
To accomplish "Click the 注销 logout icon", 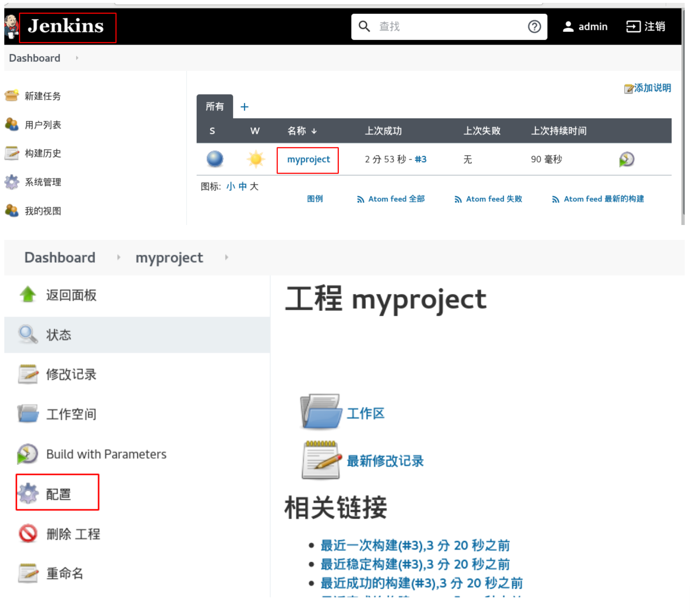I will [x=633, y=26].
